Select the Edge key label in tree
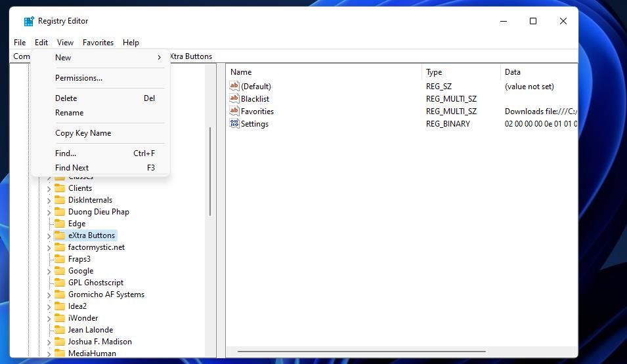627x364 pixels. (x=77, y=224)
